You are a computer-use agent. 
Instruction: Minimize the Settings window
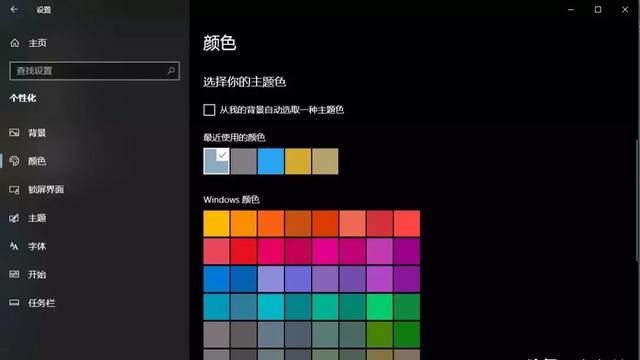[571, 9]
